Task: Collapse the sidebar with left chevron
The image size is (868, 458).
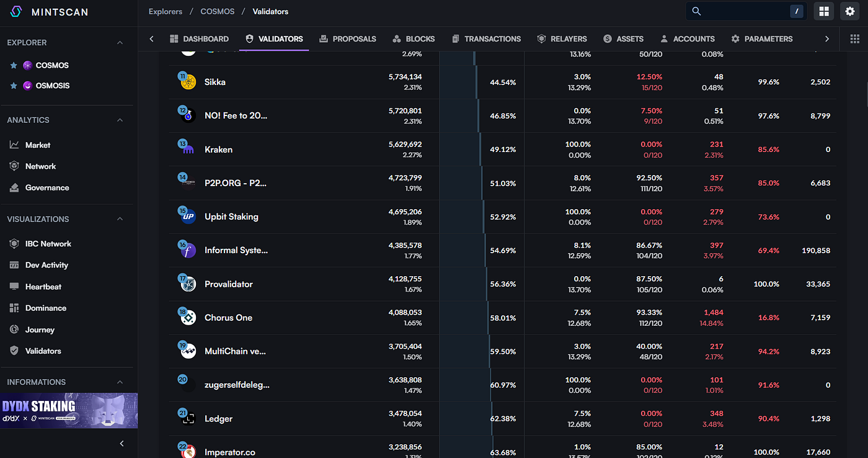Action: pyautogui.click(x=122, y=443)
